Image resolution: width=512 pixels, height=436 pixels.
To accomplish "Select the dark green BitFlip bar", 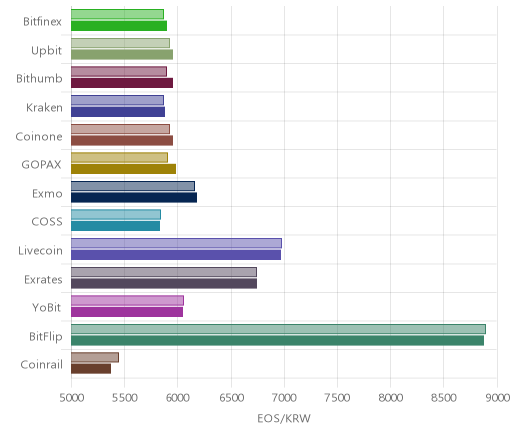I will pyautogui.click(x=277, y=341).
